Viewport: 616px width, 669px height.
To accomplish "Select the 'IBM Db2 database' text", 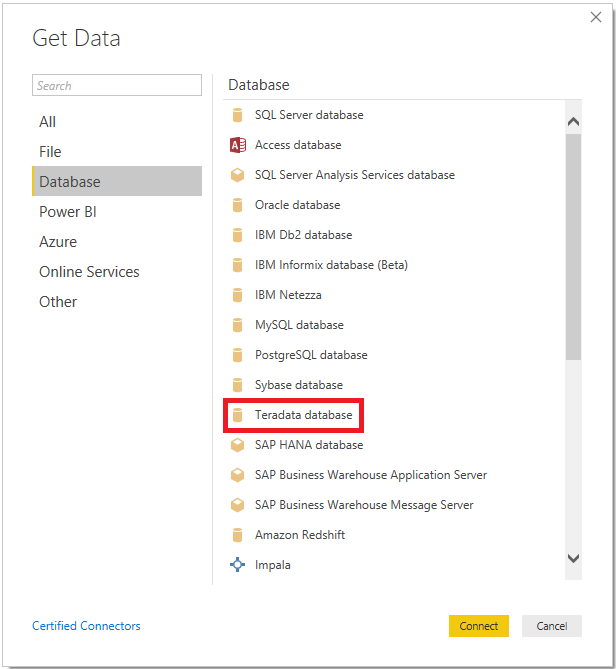I will click(x=304, y=235).
